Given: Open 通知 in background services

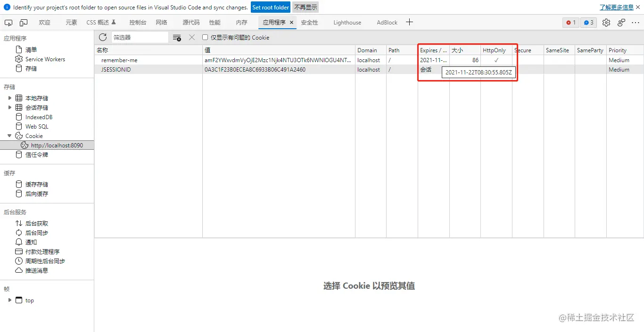Looking at the screenshot, I should 31,242.
